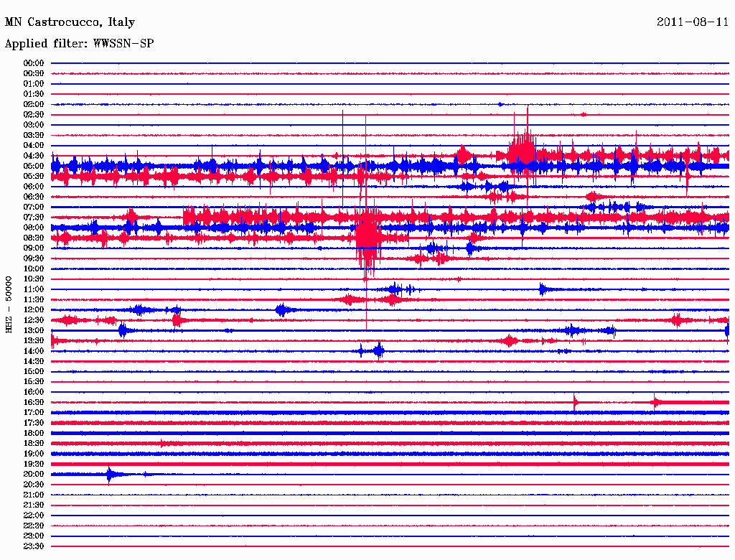Click the 07:00 time label
Screen dimensions: 735x560
(34, 207)
